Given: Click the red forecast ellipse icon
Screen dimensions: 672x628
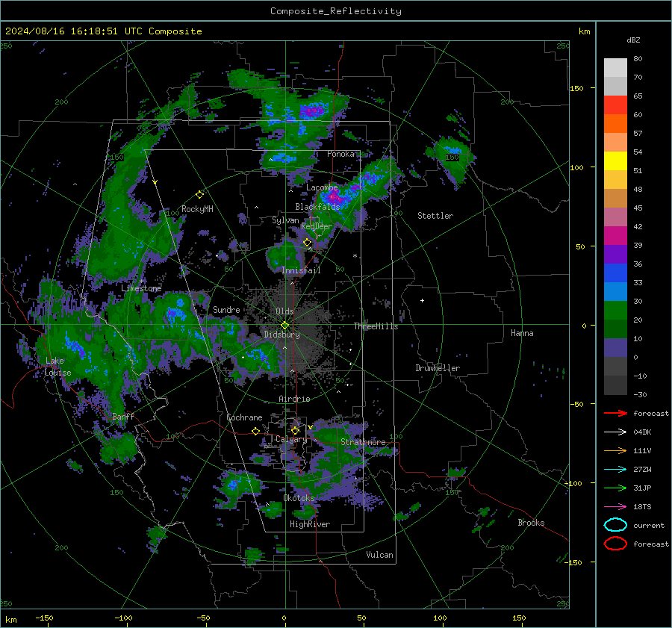Looking at the screenshot, I should 615,544.
